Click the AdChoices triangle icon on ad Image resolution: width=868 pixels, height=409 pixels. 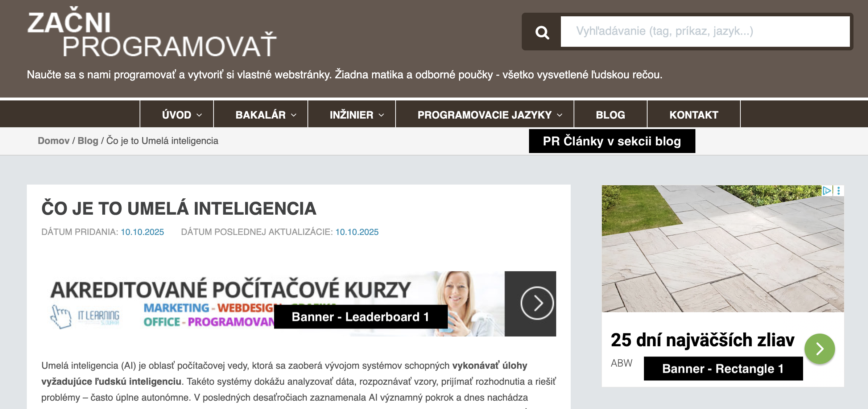(826, 190)
